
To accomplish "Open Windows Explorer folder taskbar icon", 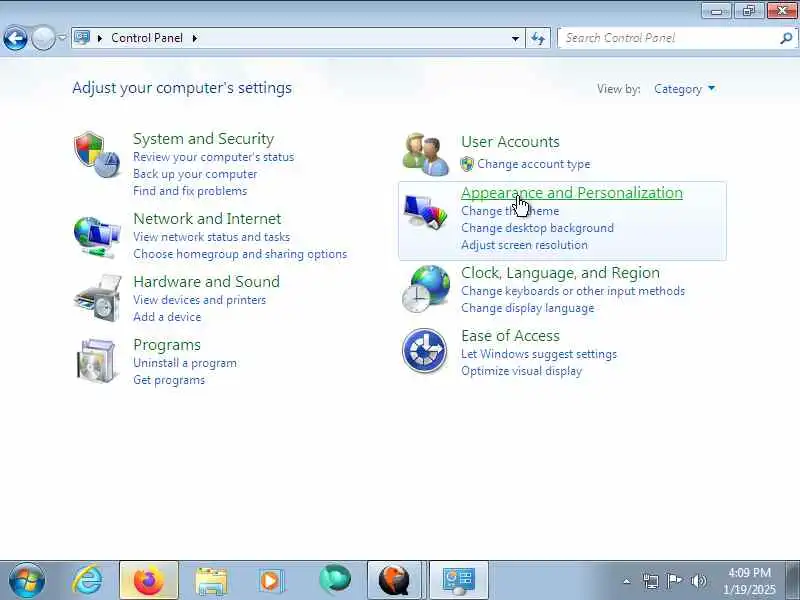I will click(x=211, y=581).
